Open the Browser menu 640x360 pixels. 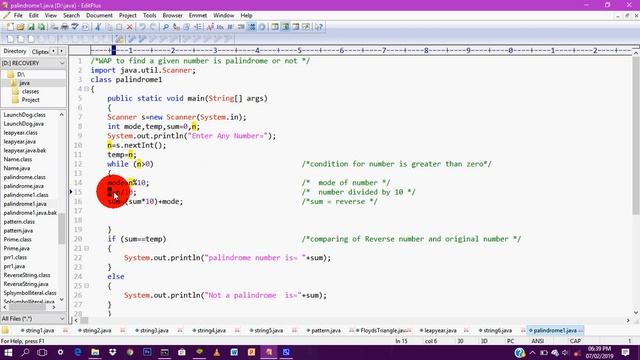tap(173, 16)
